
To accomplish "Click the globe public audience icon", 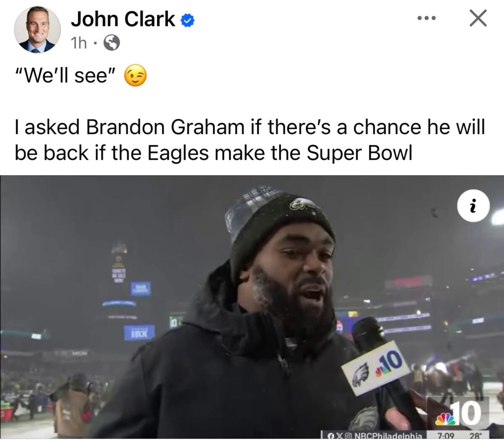I will click(112, 42).
